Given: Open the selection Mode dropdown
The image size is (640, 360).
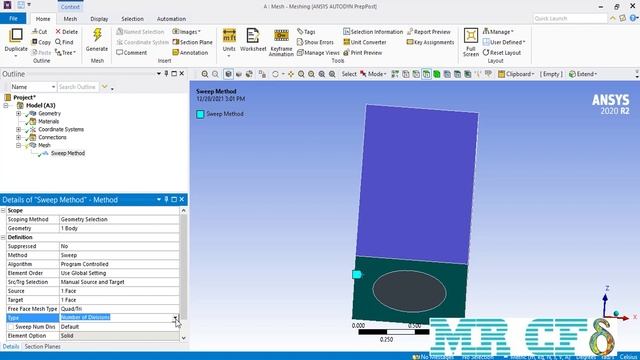Looking at the screenshot, I should [373, 74].
